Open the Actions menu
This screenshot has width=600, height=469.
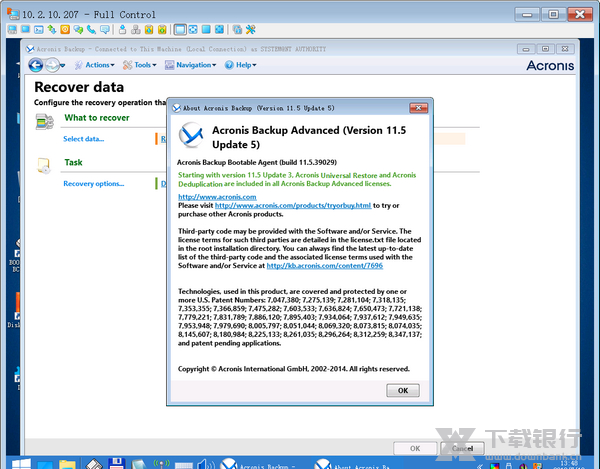click(x=95, y=65)
